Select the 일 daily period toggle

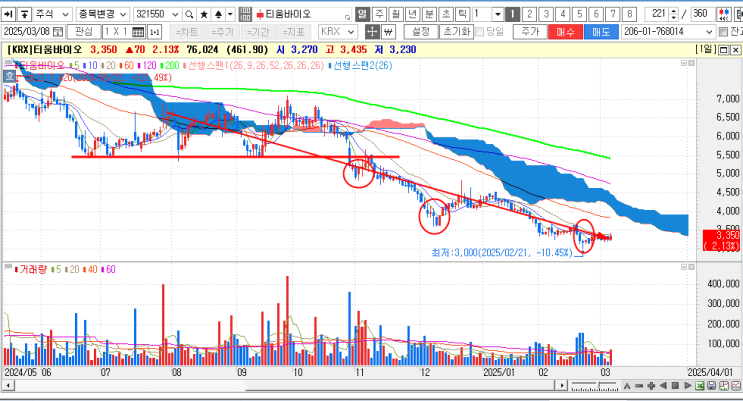(362, 14)
